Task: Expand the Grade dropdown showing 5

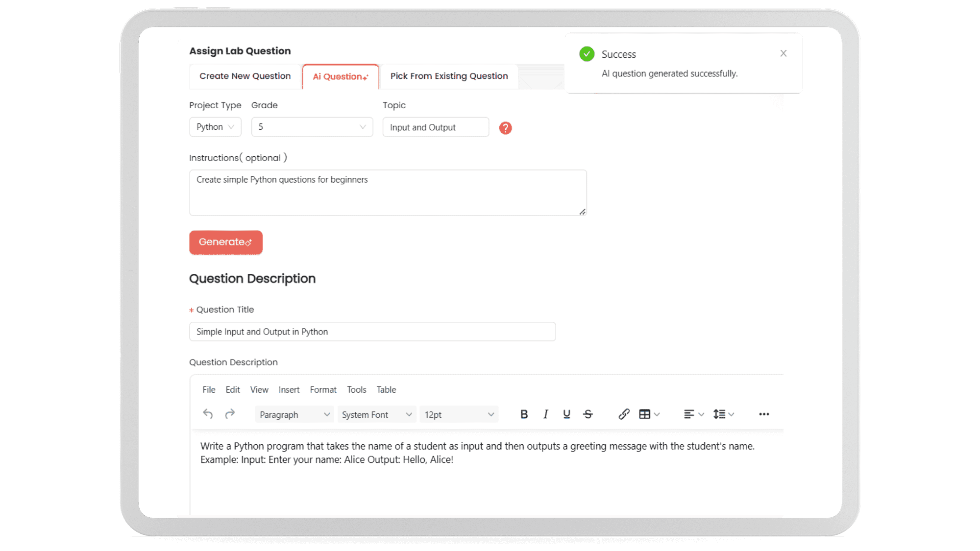Action: [312, 127]
